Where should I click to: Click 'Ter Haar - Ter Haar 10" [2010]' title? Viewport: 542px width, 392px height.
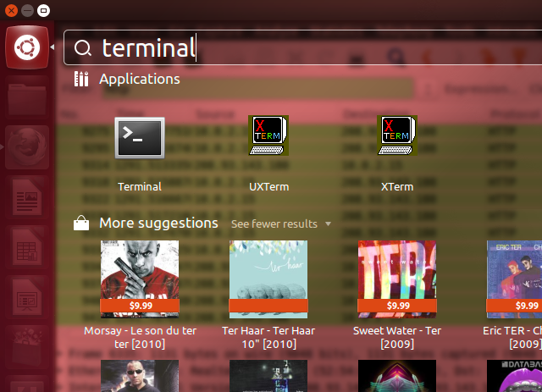pyautogui.click(x=268, y=337)
